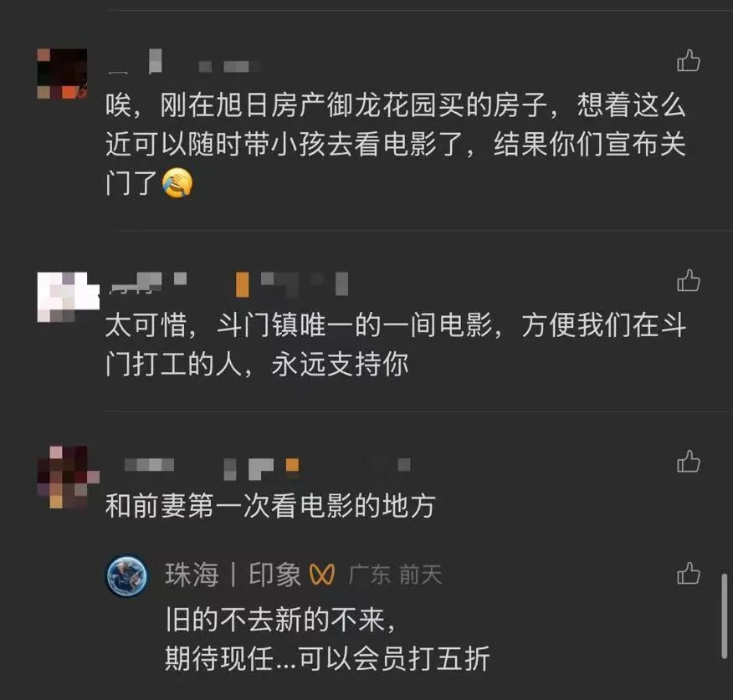Click the vertical scrollbar thumb at right edge
Viewport: 733px width, 700px height.
(x=724, y=616)
